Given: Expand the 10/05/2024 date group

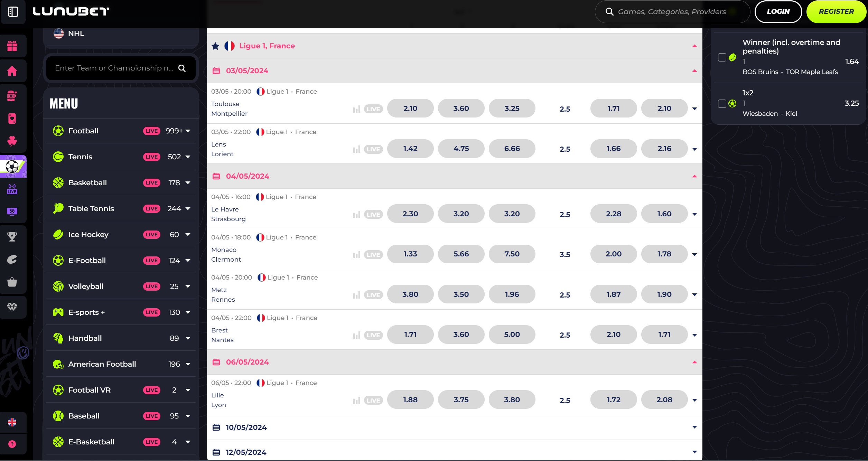Looking at the screenshot, I should click(694, 427).
